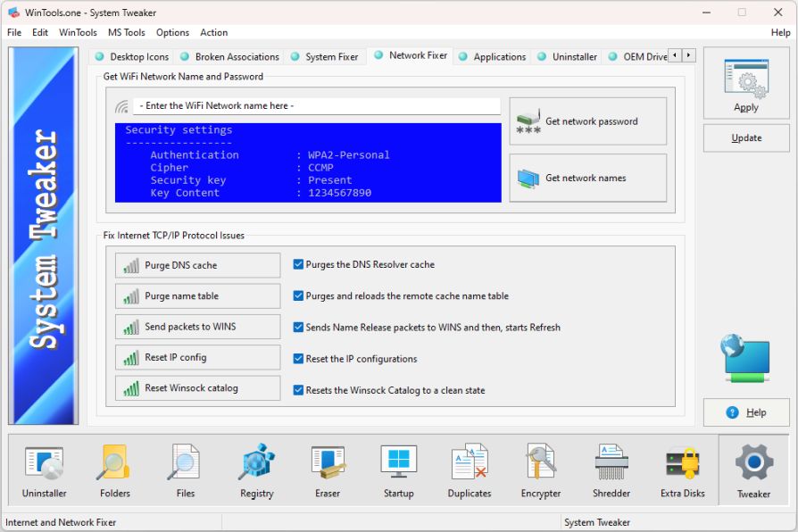Open the Encrypter tool
The height and width of the screenshot is (532, 798).
[541, 471]
